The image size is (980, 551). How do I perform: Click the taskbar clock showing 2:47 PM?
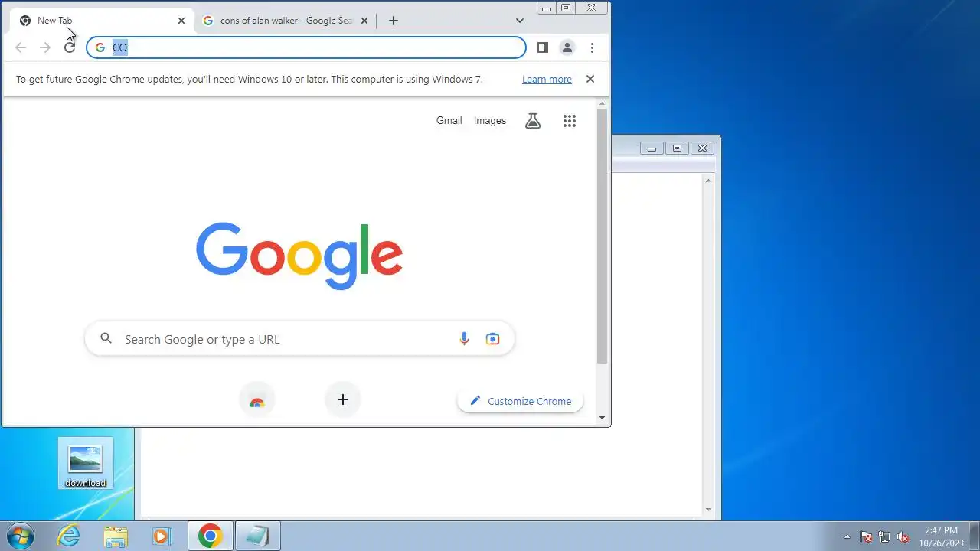(x=941, y=536)
